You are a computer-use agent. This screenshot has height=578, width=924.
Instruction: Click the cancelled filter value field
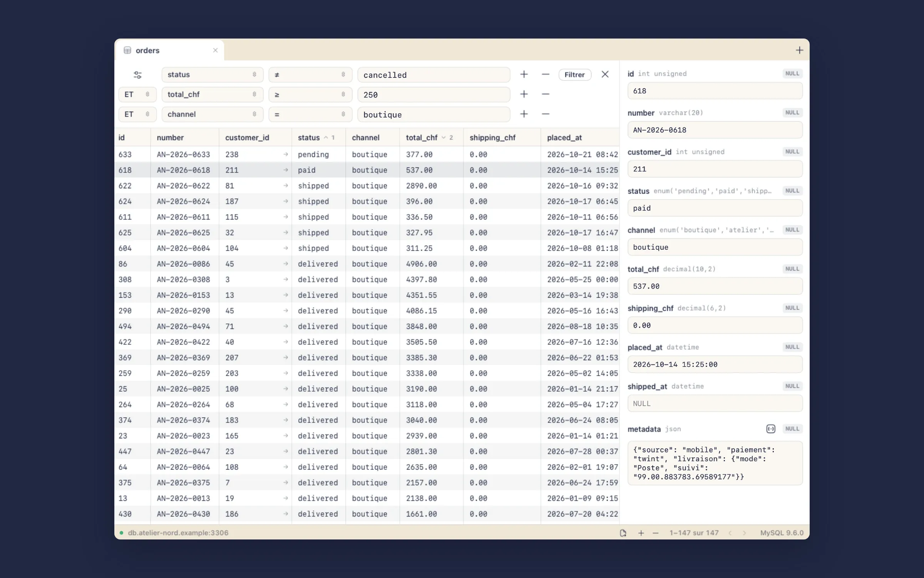pos(434,75)
